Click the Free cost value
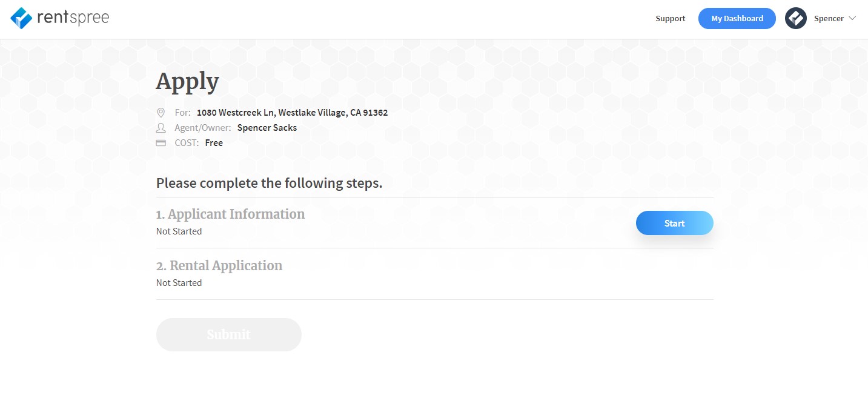The width and height of the screenshot is (868, 415). click(214, 143)
